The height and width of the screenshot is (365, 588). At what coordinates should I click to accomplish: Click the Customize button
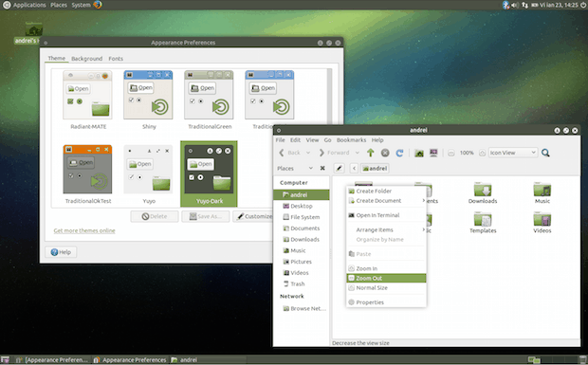253,216
